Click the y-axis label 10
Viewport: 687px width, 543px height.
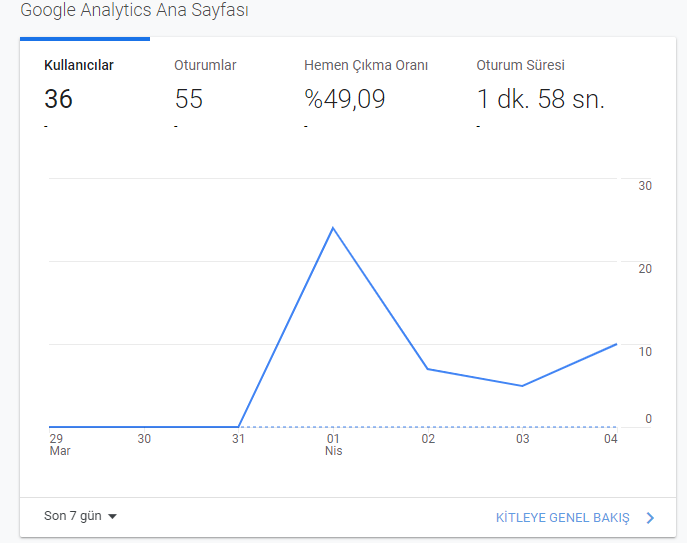click(645, 351)
